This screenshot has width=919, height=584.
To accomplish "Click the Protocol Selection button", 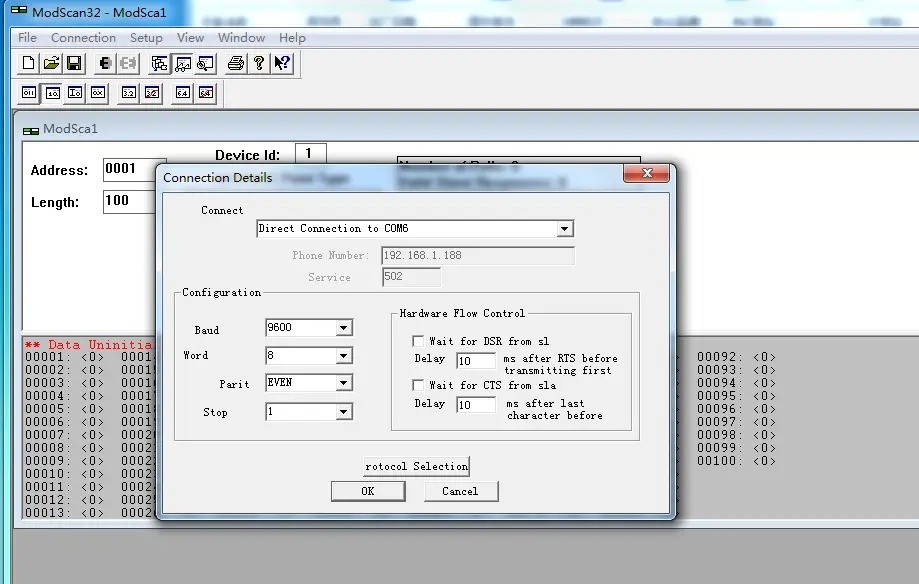I will (x=417, y=466).
